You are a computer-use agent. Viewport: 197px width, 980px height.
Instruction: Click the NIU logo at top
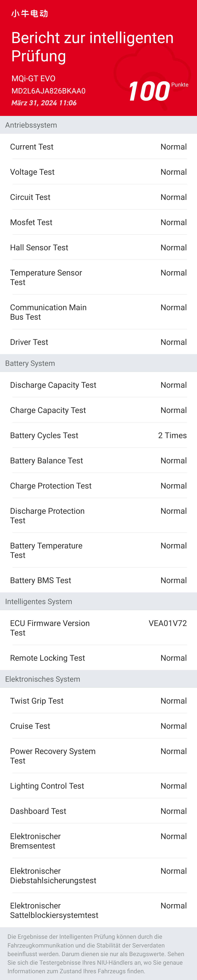tap(30, 14)
